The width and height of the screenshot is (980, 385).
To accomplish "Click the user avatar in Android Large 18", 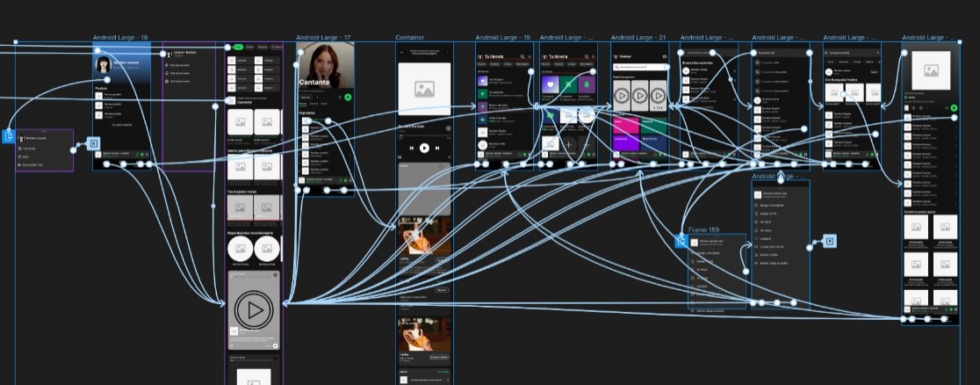I will click(103, 64).
